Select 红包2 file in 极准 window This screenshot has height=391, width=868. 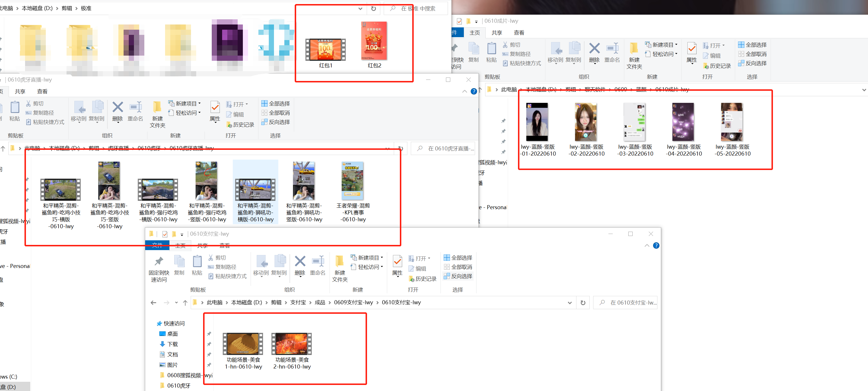[374, 45]
